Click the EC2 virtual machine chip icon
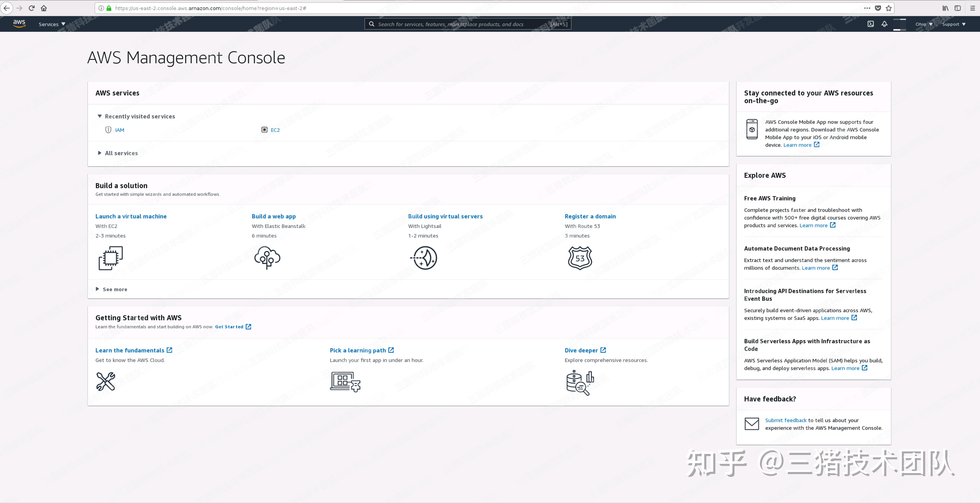This screenshot has width=980, height=503. [x=111, y=258]
